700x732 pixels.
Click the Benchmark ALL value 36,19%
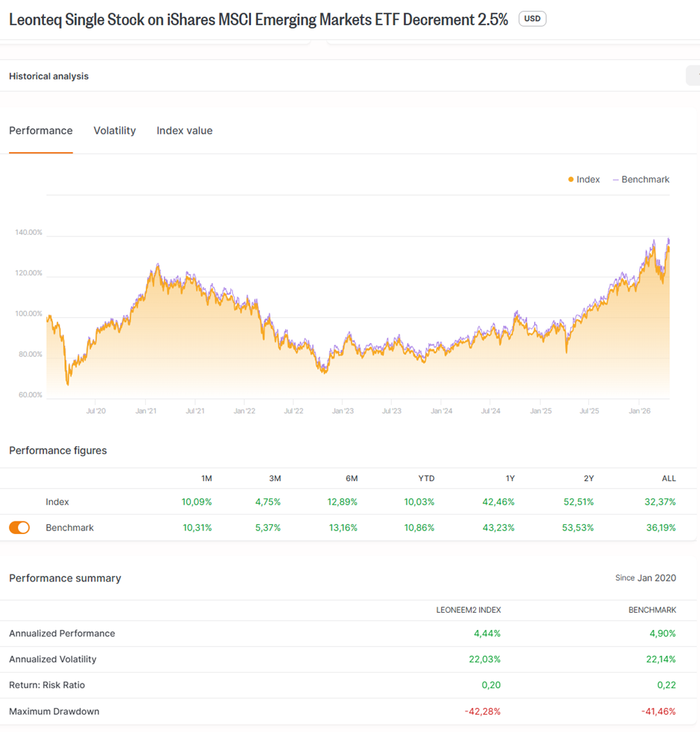(660, 528)
